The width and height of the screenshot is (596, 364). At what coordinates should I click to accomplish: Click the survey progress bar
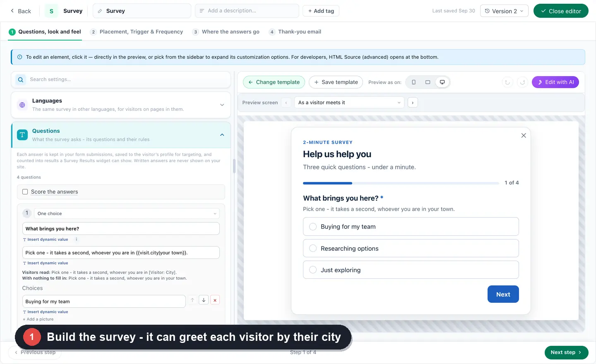[x=401, y=183]
